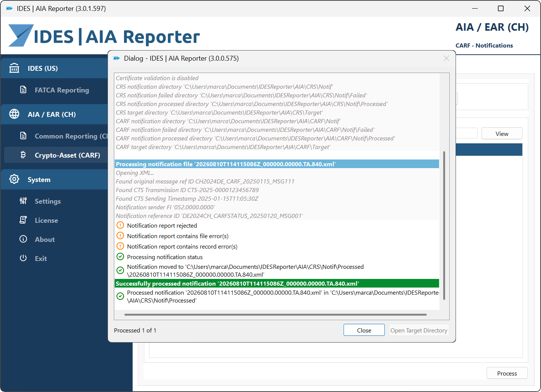This screenshot has width=541, height=392.
Task: Click green check beside 'Notification moved to'
Action: pos(120,270)
